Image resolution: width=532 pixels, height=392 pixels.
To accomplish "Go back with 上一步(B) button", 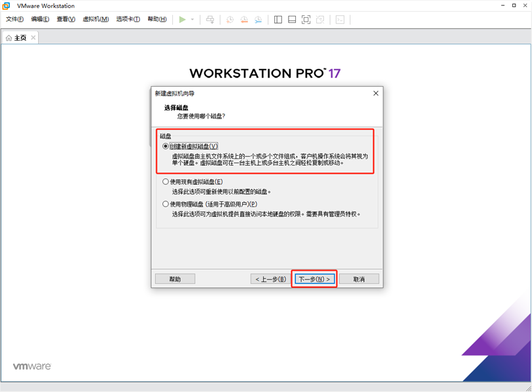I will pos(270,279).
